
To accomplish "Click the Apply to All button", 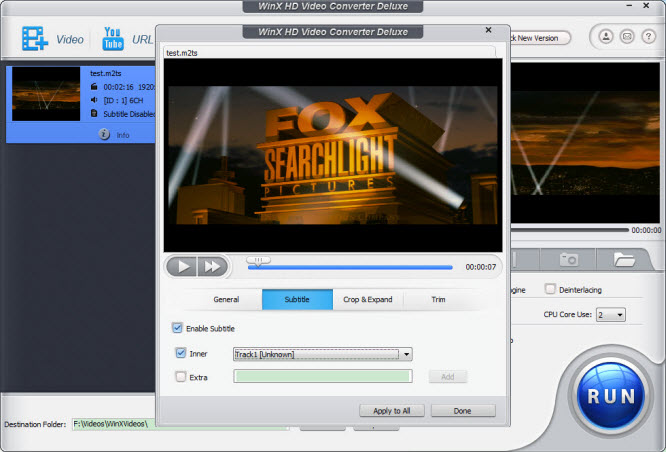I will 392,411.
